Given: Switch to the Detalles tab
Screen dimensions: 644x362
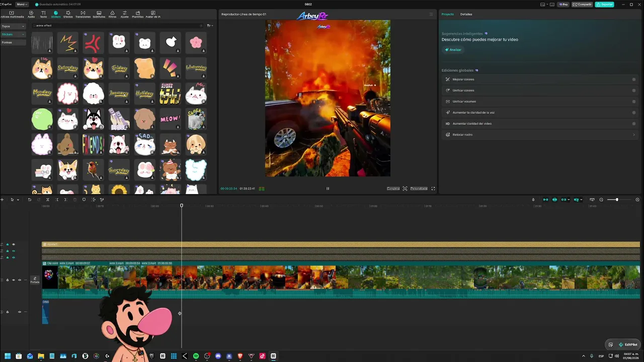Looking at the screenshot, I should (466, 14).
